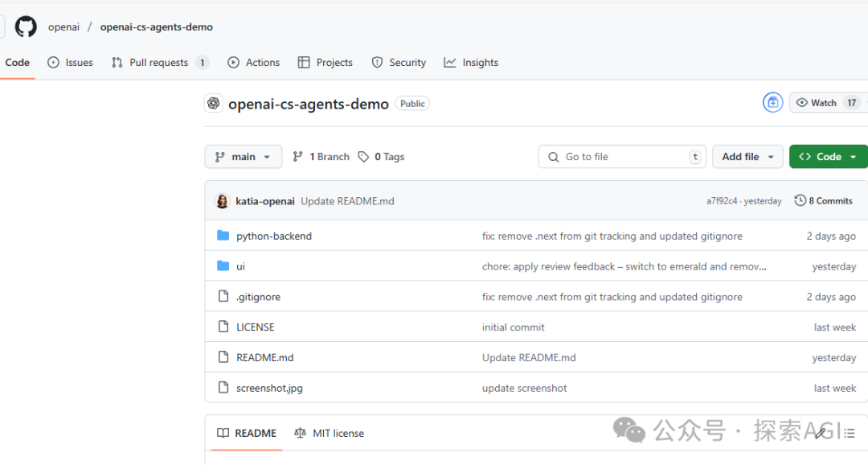Open the main branch selector dropdown
The image size is (868, 465).
pyautogui.click(x=243, y=156)
